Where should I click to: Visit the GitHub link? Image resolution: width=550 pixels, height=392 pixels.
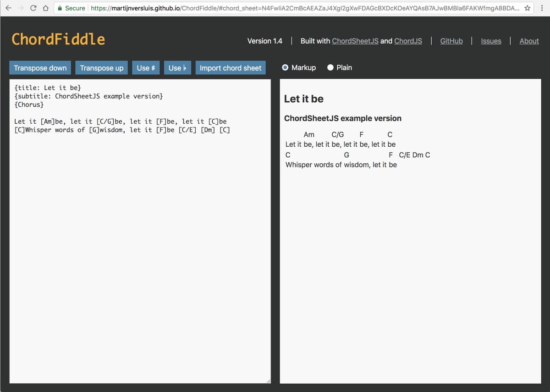[451, 41]
